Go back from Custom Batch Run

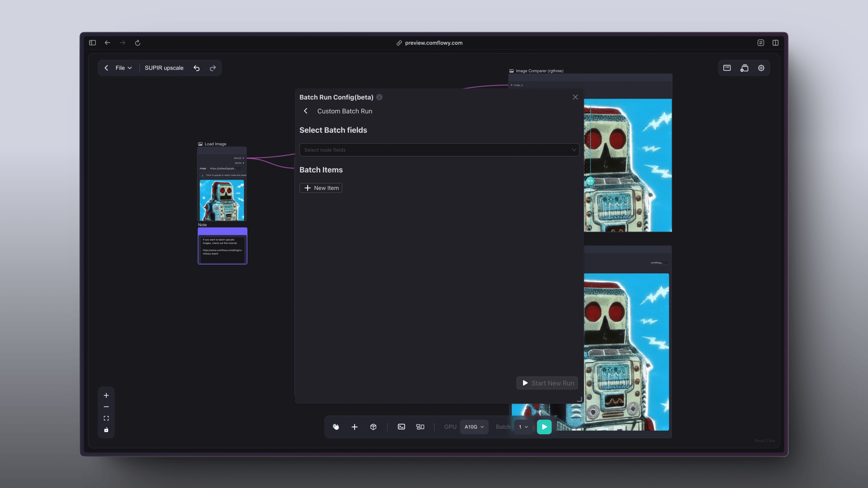[306, 111]
